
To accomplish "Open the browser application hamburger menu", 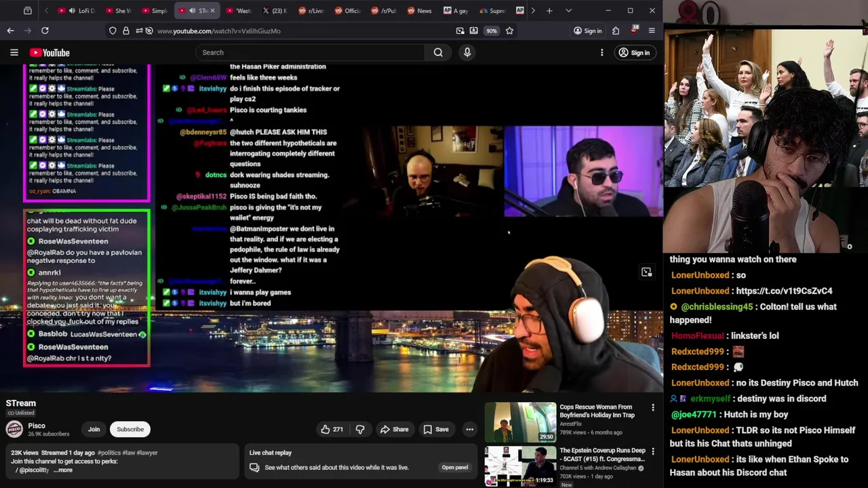I will pyautogui.click(x=652, y=30).
